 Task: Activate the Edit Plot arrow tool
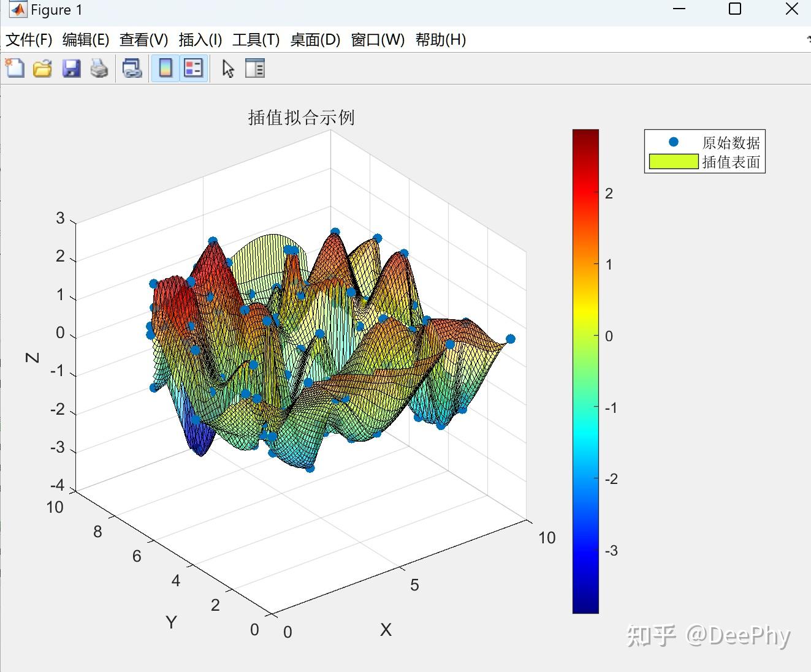click(x=227, y=68)
